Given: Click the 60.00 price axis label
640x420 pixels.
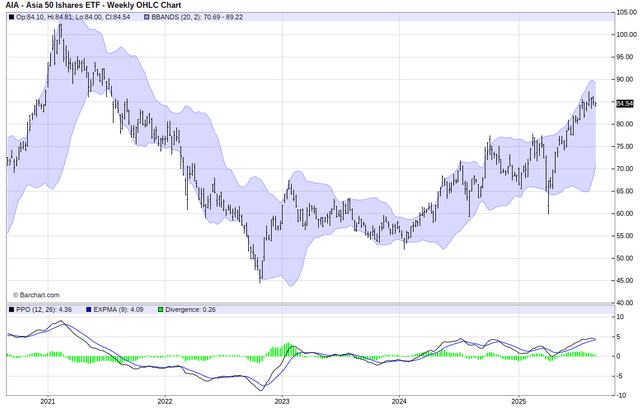Looking at the screenshot, I should 627,213.
